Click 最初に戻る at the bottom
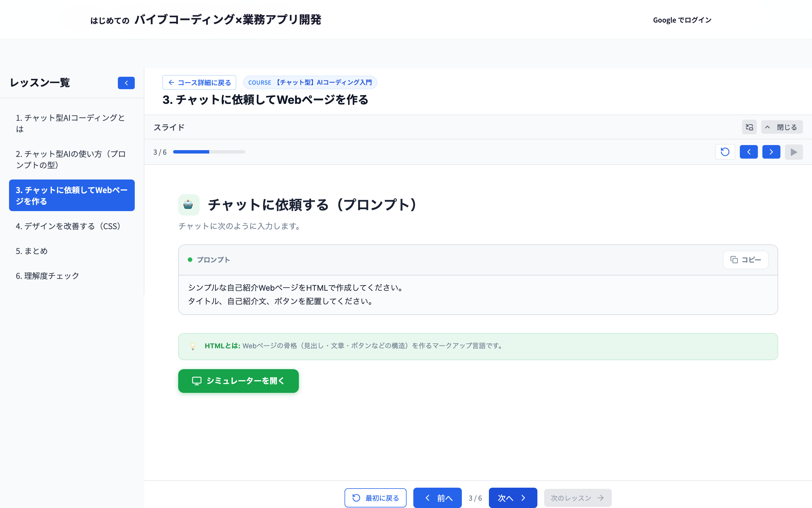The image size is (812, 508). pos(376,498)
